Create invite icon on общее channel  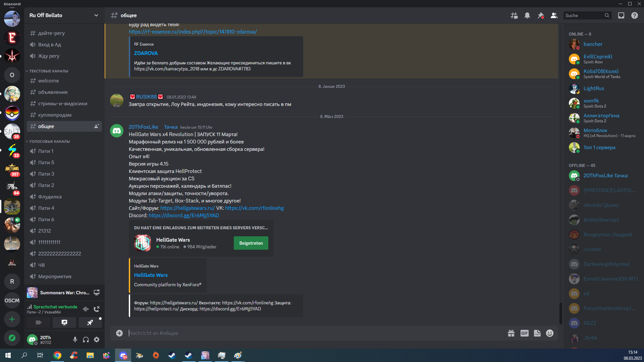(x=97, y=126)
